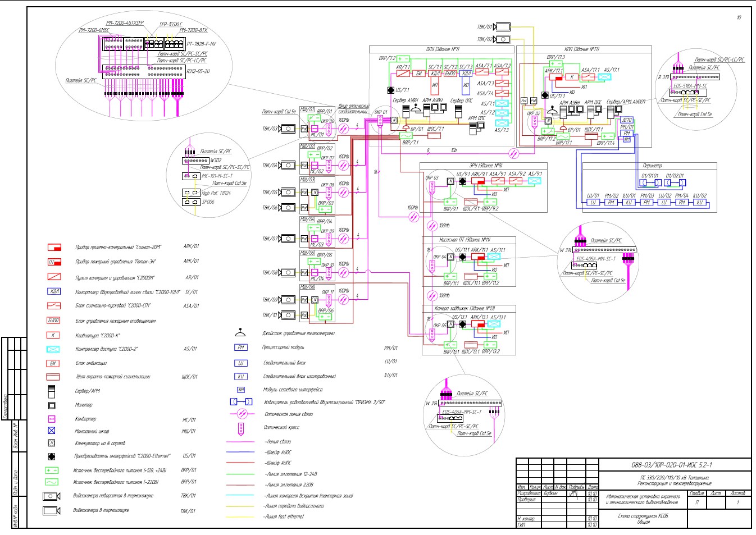Click the Сервер/АРМ legend symbol
The height and width of the screenshot is (535, 756).
pyautogui.click(x=52, y=391)
